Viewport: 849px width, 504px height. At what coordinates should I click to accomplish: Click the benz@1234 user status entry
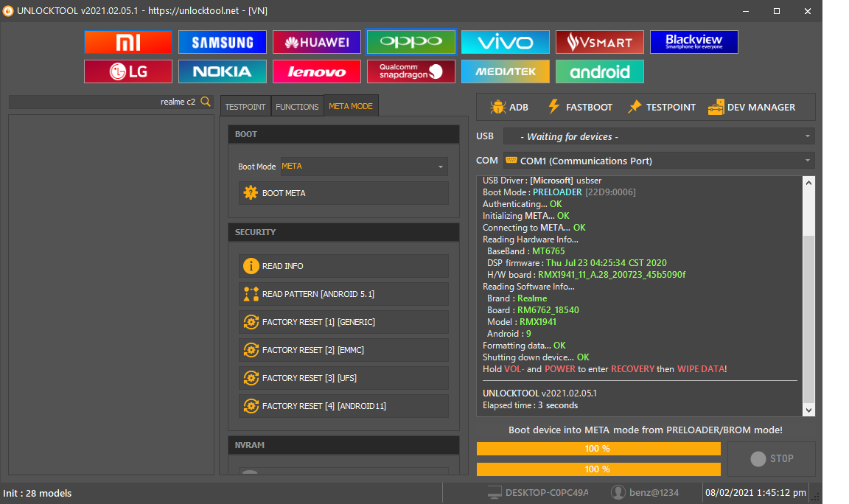pos(645,493)
